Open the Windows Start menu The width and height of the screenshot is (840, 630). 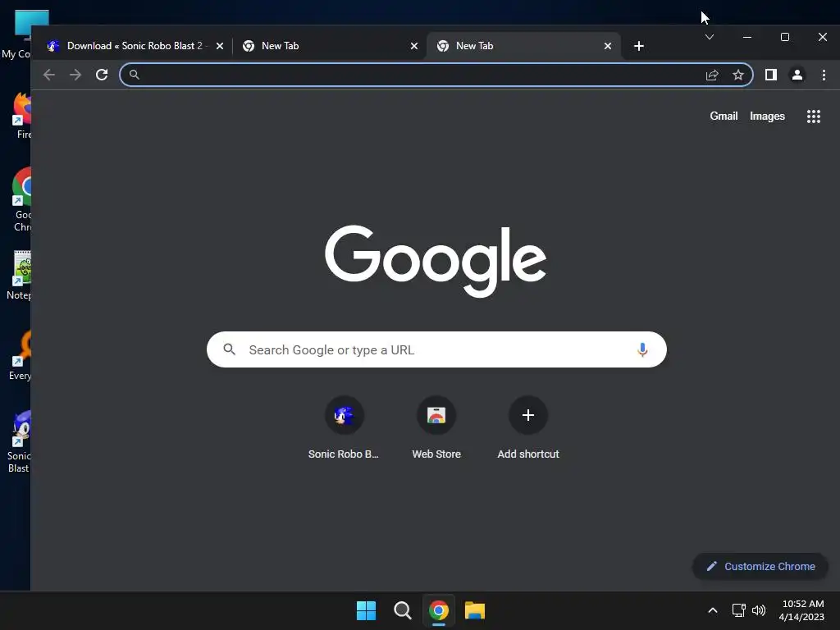pos(367,610)
